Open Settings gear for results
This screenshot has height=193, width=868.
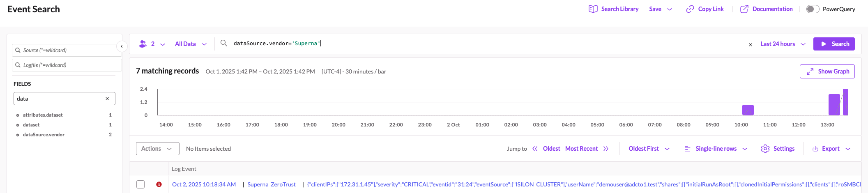pyautogui.click(x=765, y=149)
